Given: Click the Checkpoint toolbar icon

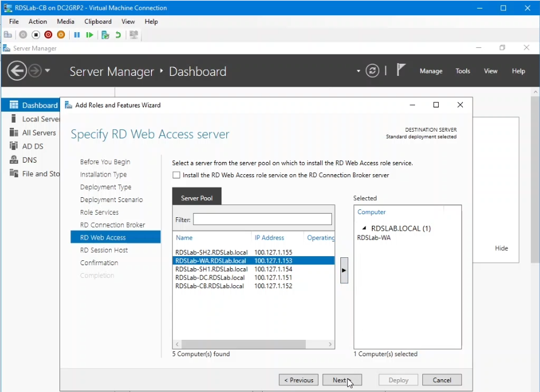Looking at the screenshot, I should click(106, 35).
